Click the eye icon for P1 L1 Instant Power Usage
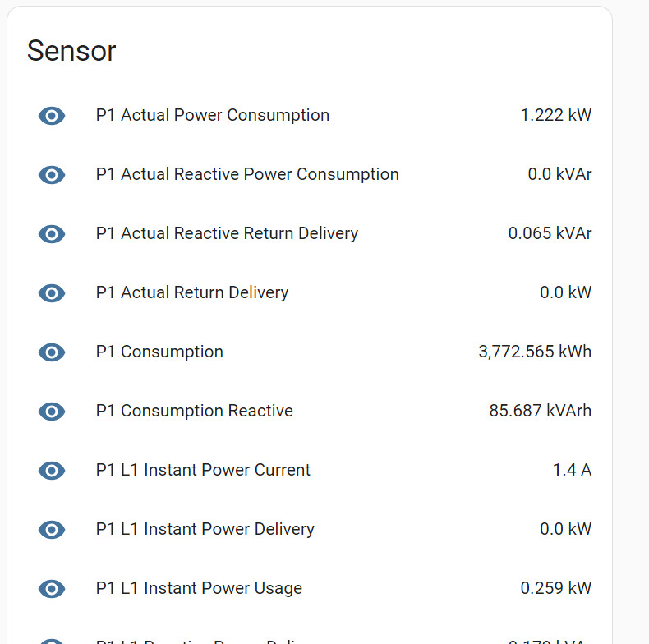The width and height of the screenshot is (649, 644). [x=52, y=589]
